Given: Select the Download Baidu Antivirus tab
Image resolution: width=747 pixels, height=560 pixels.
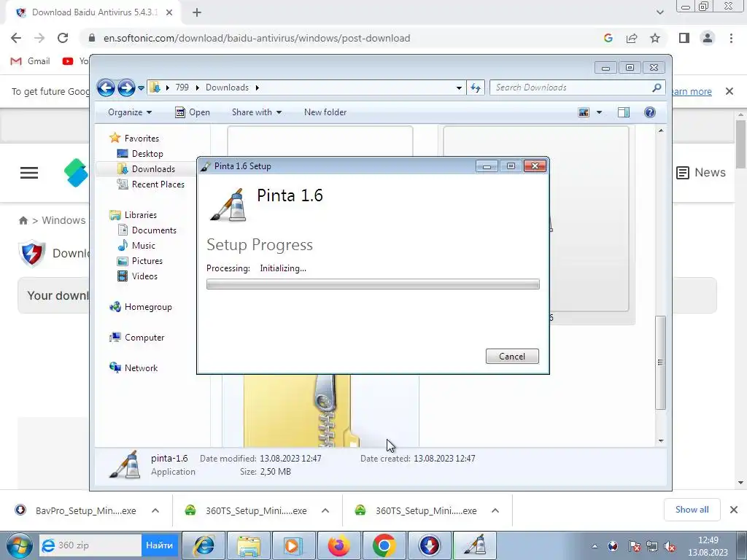Looking at the screenshot, I should coord(94,12).
